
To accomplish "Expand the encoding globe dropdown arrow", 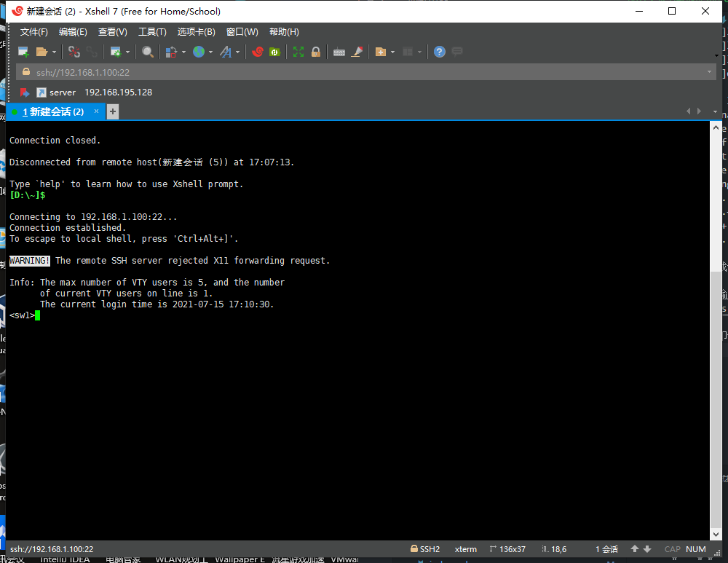I will 210,52.
